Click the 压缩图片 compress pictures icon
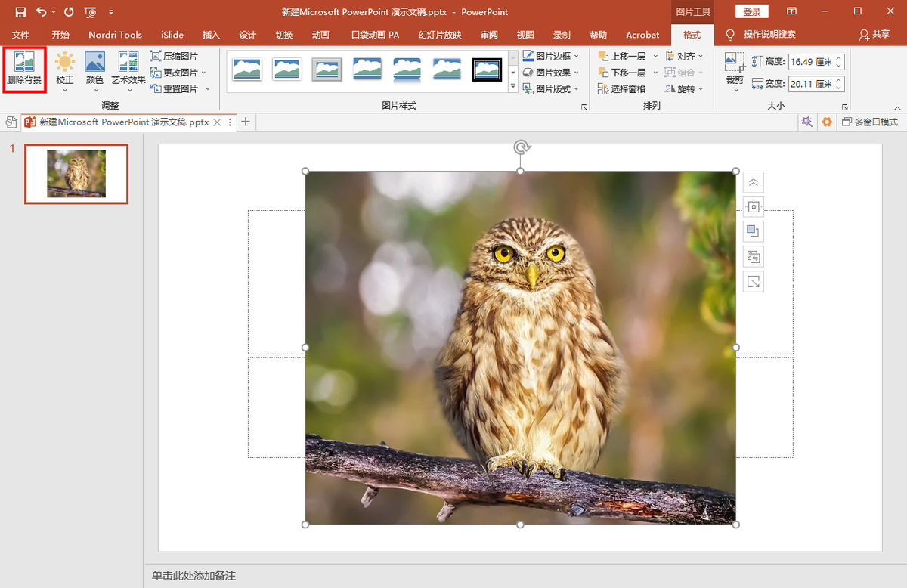The height and width of the screenshot is (588, 907). 156,56
